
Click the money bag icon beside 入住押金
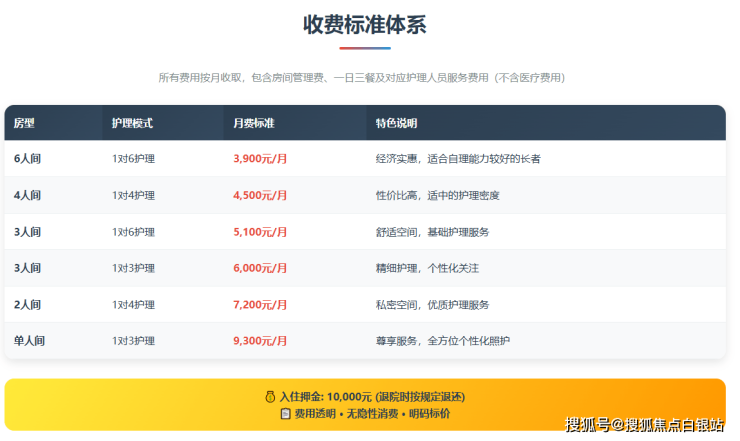tap(270, 397)
